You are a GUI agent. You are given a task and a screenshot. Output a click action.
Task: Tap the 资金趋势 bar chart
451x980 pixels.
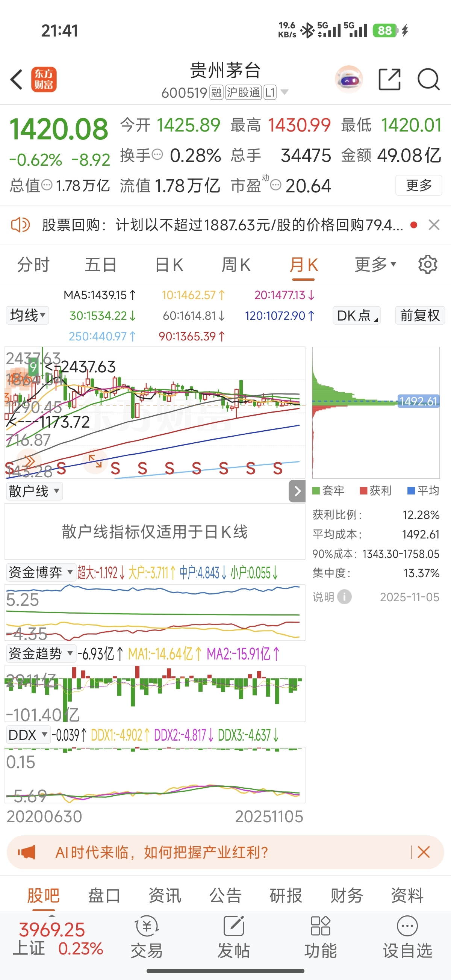click(155, 694)
